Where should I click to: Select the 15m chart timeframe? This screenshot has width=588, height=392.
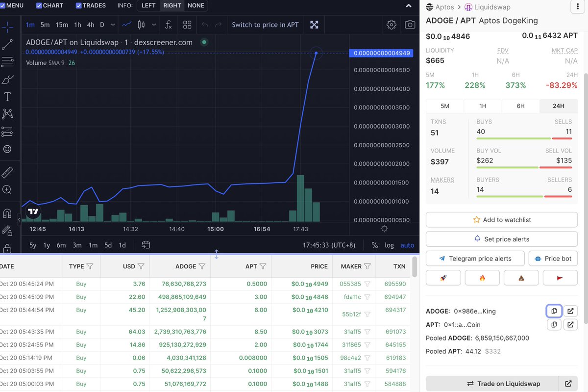(x=62, y=25)
